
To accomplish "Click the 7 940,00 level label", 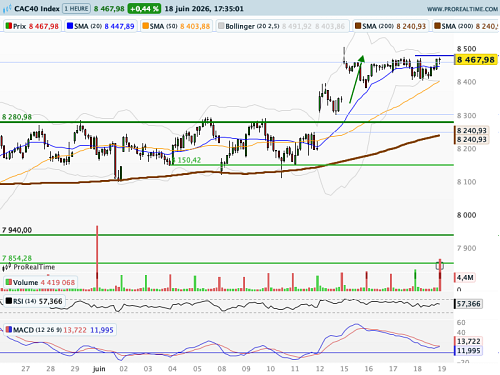I will (17, 230).
